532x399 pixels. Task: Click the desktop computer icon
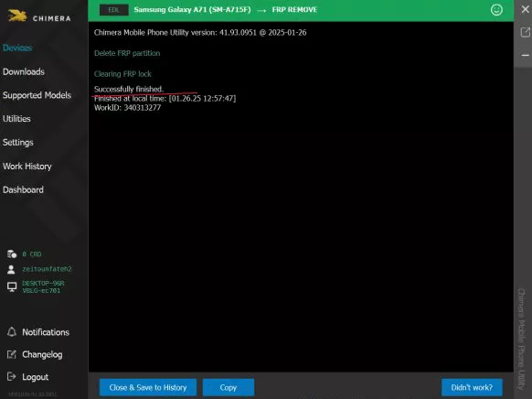tap(12, 287)
